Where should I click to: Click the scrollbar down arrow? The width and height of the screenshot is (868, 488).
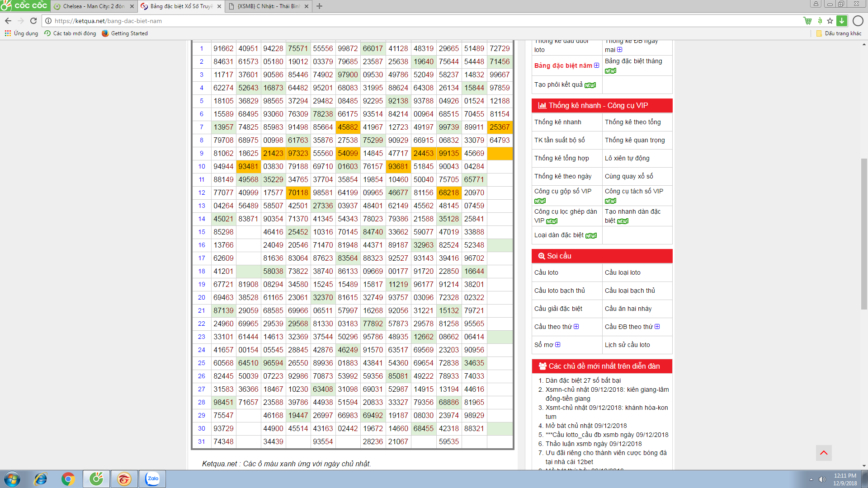864,466
